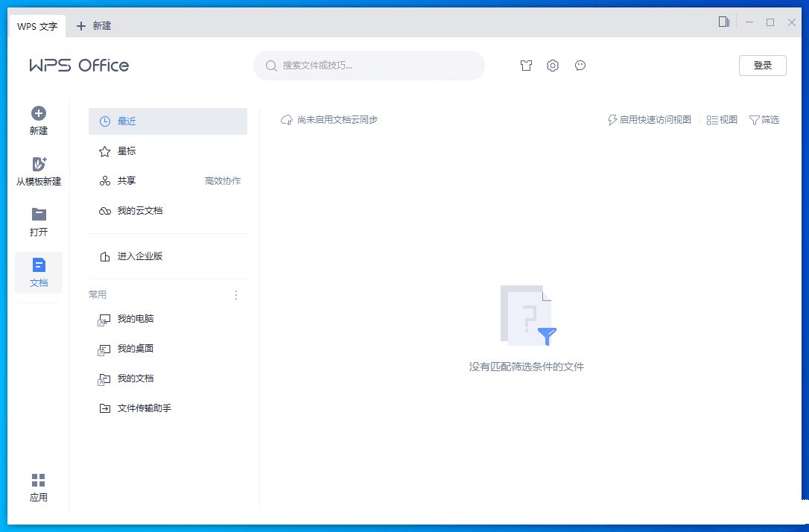Image resolution: width=809 pixels, height=532 pixels.
Task: Click 尚未启用文档云同步 cloud sync link
Action: 329,120
